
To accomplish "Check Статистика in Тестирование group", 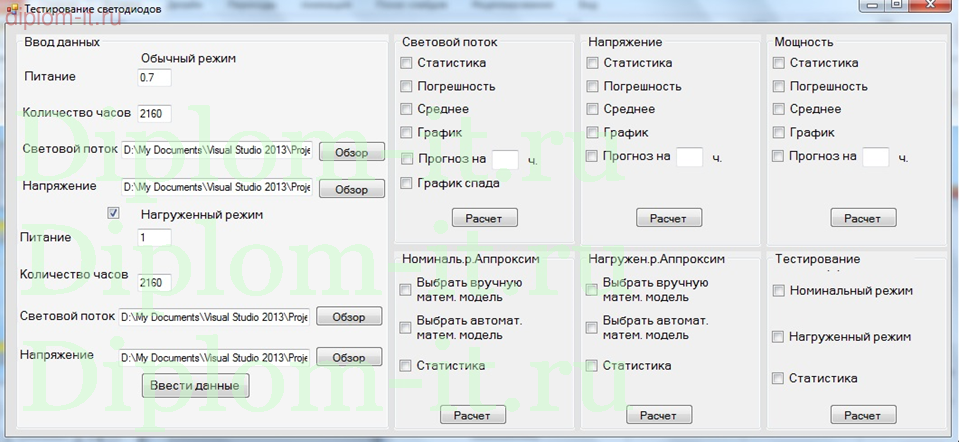I will (778, 378).
